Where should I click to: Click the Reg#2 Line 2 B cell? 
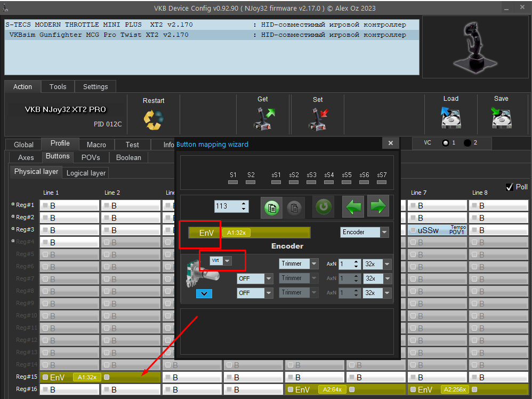[x=131, y=218]
